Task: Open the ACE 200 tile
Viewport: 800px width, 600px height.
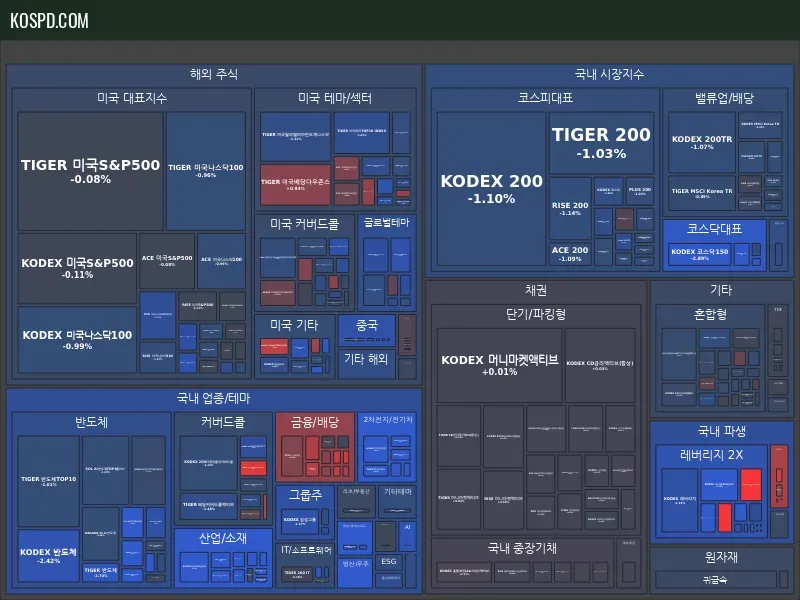Action: (570, 253)
